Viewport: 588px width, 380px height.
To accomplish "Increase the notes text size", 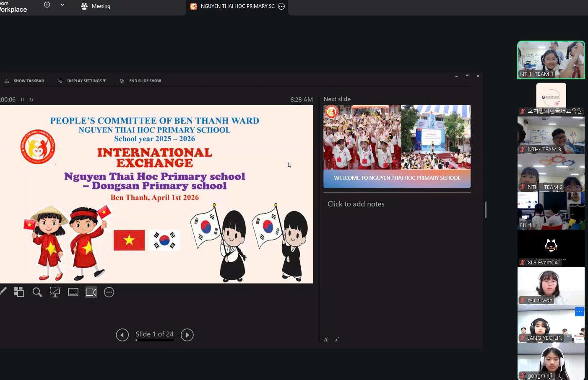I will tap(326, 339).
